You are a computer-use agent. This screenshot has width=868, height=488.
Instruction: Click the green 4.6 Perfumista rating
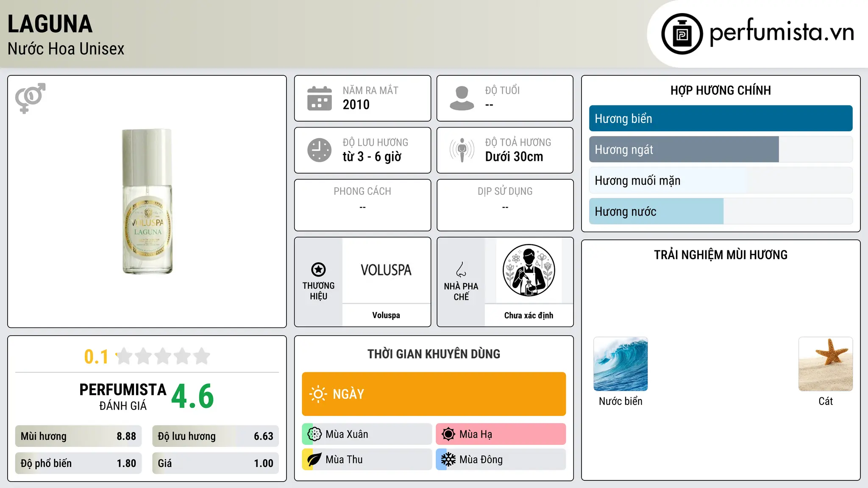192,396
